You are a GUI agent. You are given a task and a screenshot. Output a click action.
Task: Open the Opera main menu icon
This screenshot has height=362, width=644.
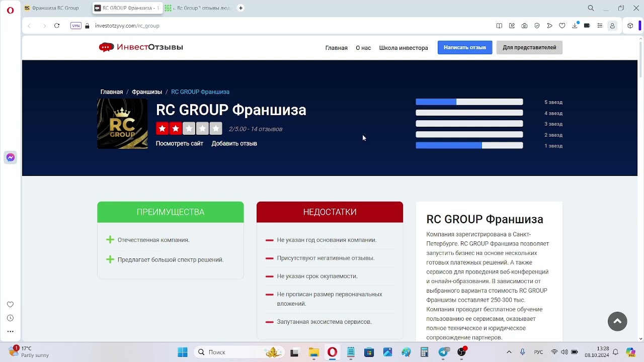pos(10,10)
